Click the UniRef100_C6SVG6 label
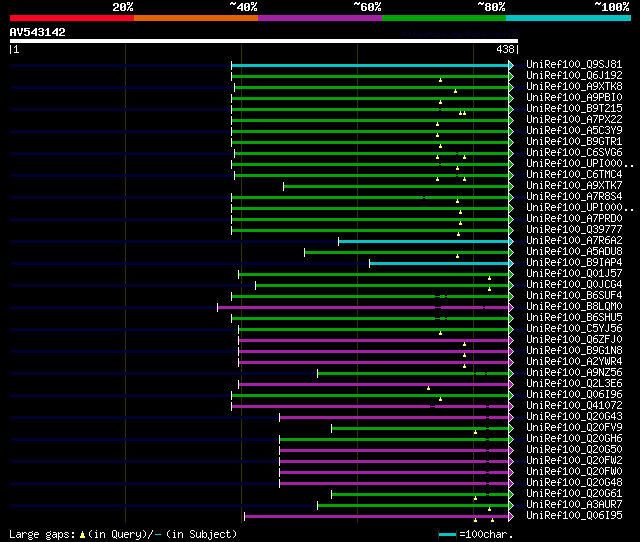This screenshot has height=542, width=640. click(574, 153)
